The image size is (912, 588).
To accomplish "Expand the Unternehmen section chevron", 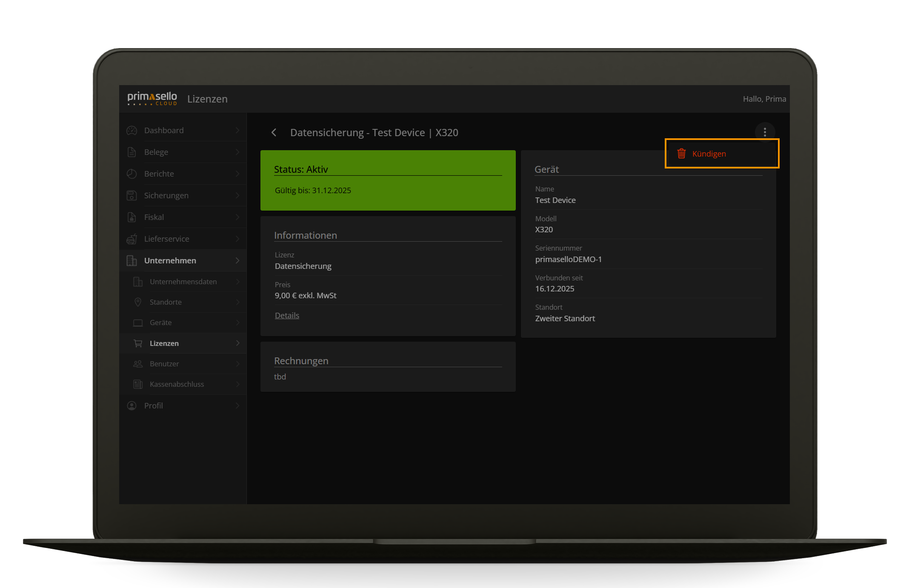I will [x=238, y=260].
